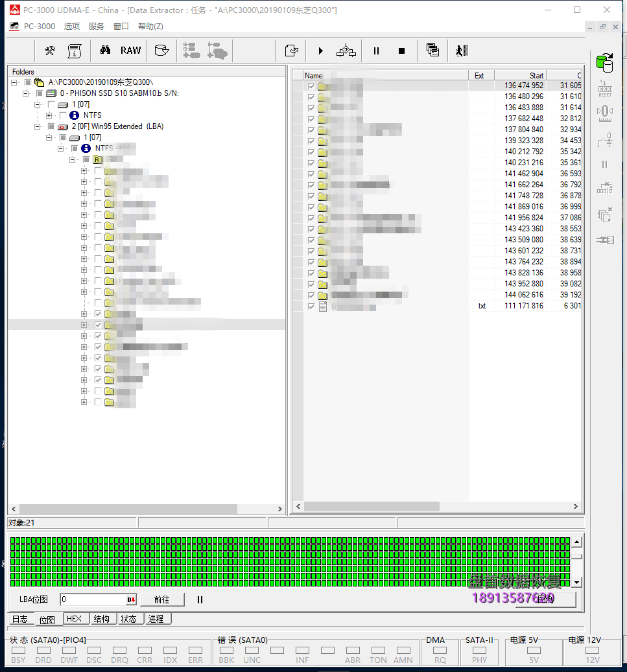
Task: Collapse the first 1 [07] partition node
Action: pos(38,104)
